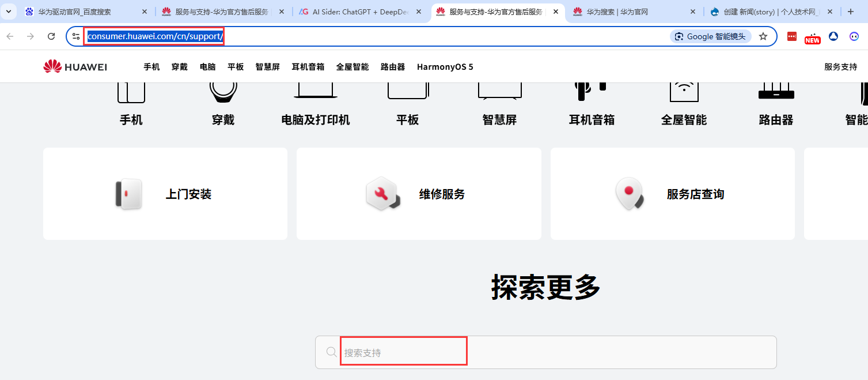Open 穿戴 in the top navigation menu
Viewport: 868px width, 380px height.
(x=179, y=67)
